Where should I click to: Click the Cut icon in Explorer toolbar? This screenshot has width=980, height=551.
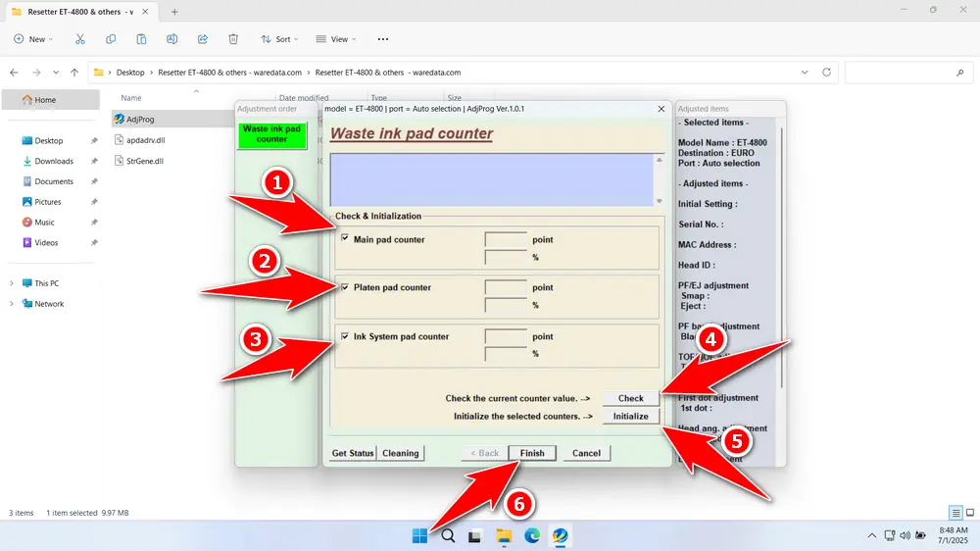(x=80, y=39)
